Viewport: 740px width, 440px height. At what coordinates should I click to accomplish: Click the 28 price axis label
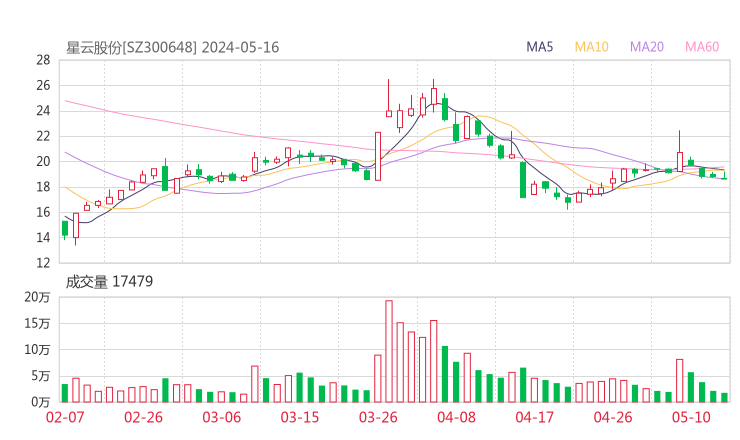pyautogui.click(x=43, y=60)
